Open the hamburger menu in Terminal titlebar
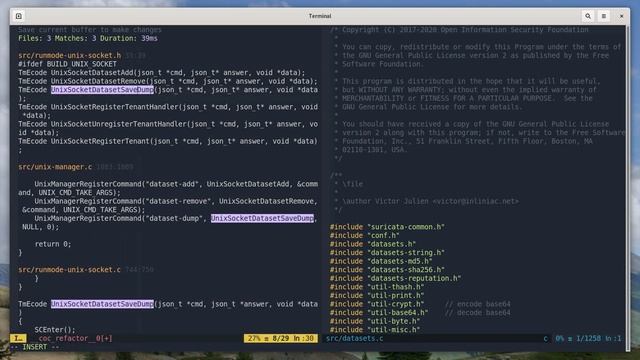Image resolution: width=640 pixels, height=360 pixels. 604,16
